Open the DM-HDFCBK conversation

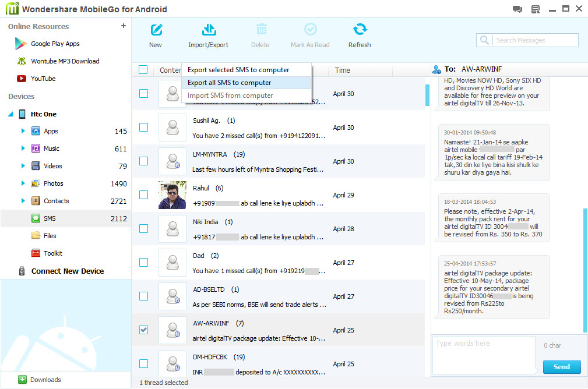(x=278, y=363)
